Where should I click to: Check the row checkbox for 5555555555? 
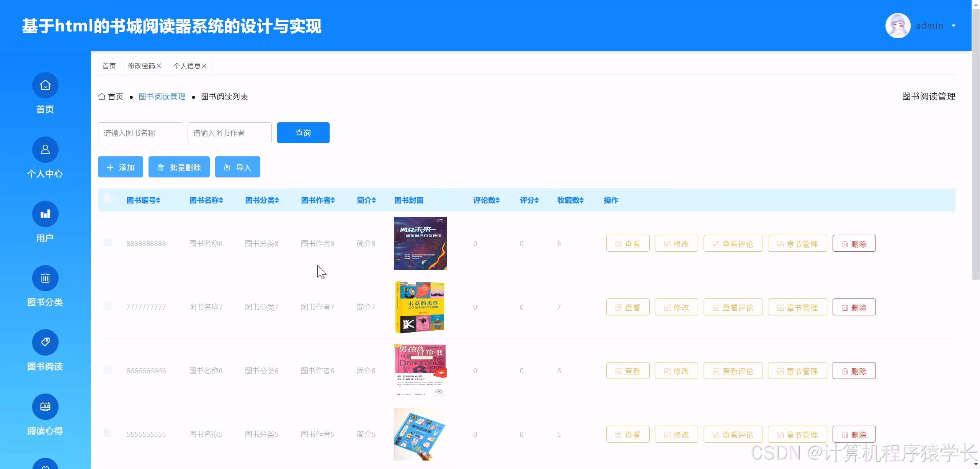[108, 433]
